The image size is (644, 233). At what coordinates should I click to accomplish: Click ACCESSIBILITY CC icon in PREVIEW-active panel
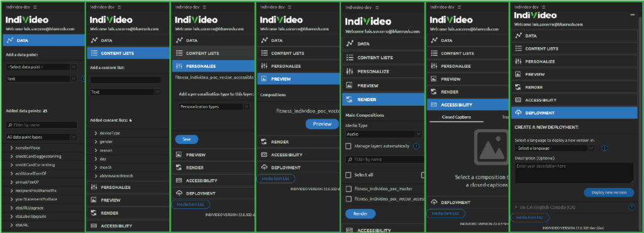tap(264, 155)
